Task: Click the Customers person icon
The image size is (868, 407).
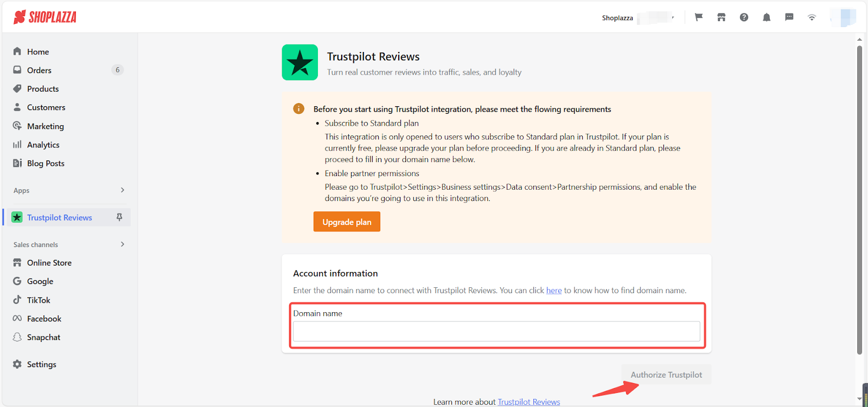Action: coord(17,107)
